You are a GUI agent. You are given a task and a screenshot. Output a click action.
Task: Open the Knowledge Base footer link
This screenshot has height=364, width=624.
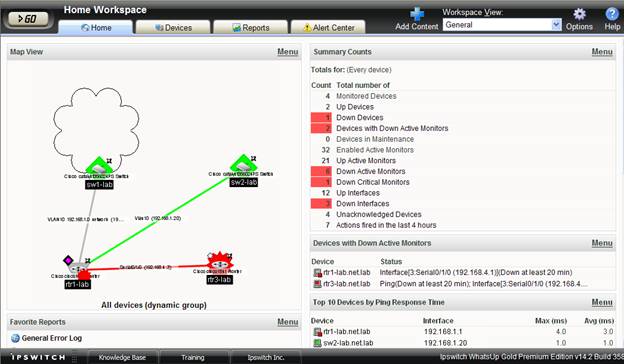coord(122,357)
